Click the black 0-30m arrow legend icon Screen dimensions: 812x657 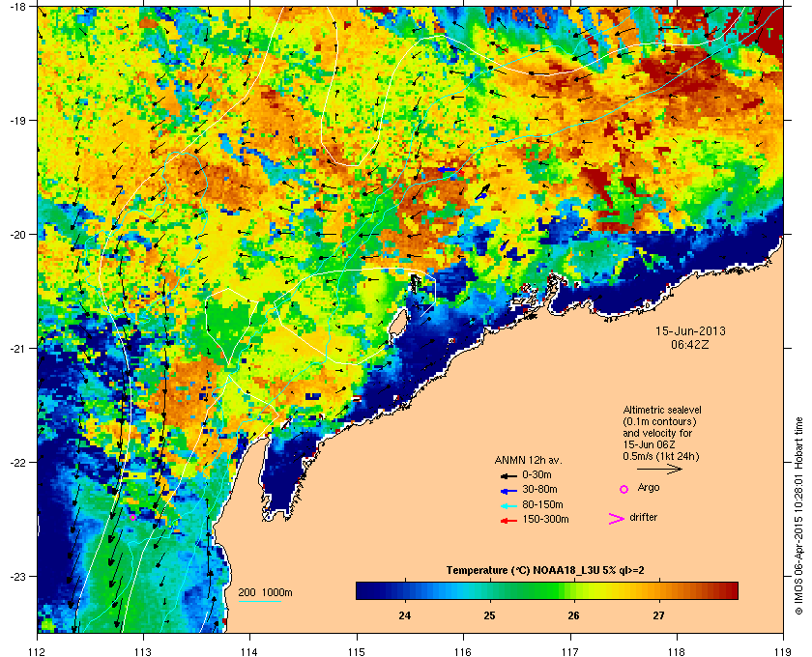pos(508,475)
